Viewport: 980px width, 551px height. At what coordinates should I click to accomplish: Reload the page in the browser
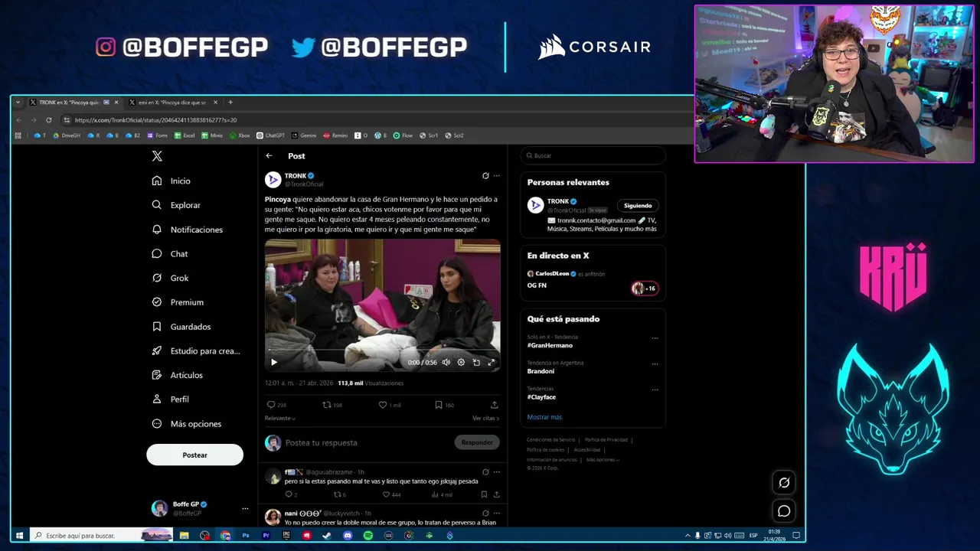click(x=49, y=120)
